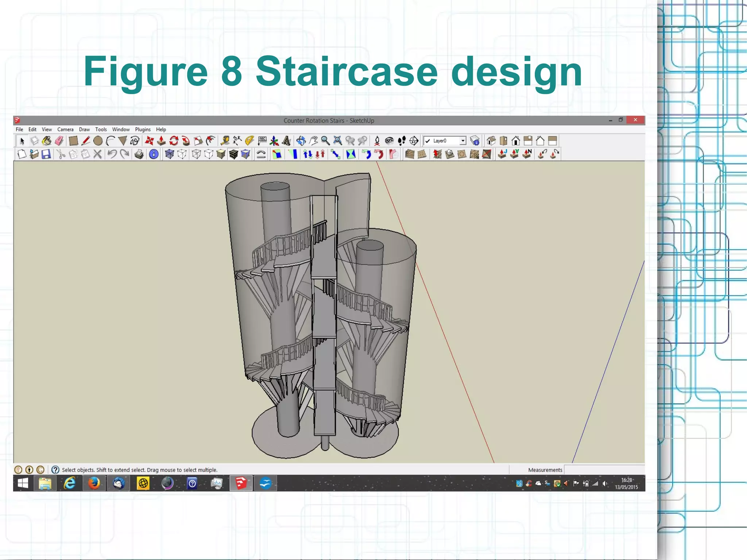Viewport: 747px width, 560px height.
Task: Choose the Paint Bucket tool
Action: (46, 141)
